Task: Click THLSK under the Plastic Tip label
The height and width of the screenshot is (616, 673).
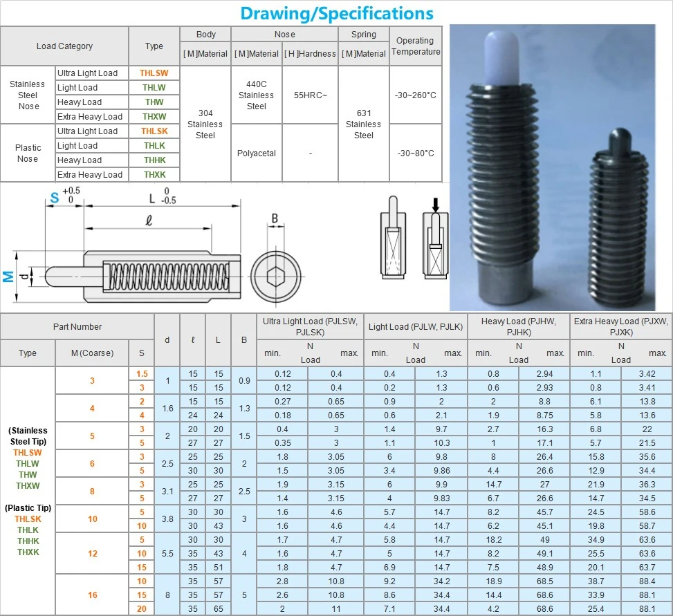Action: coord(28,519)
